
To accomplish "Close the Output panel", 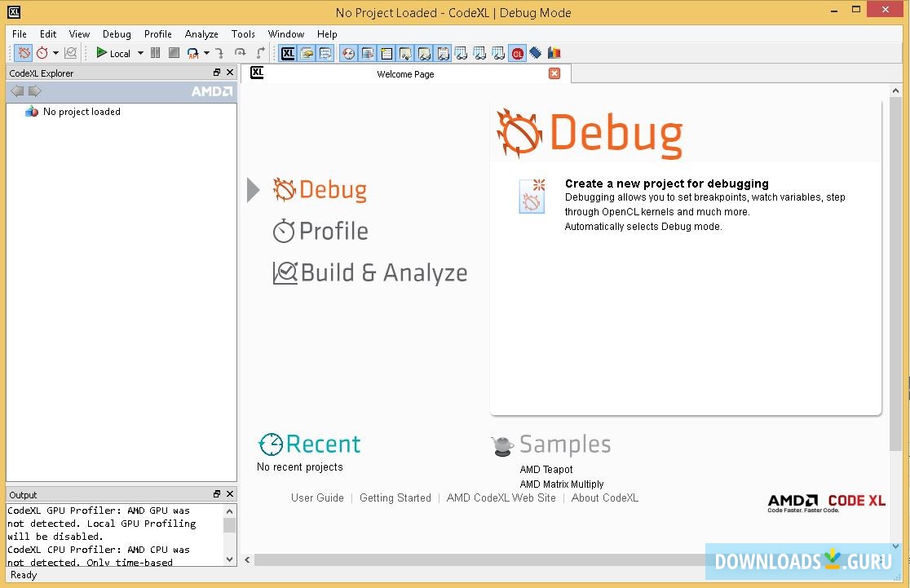I will point(230,494).
